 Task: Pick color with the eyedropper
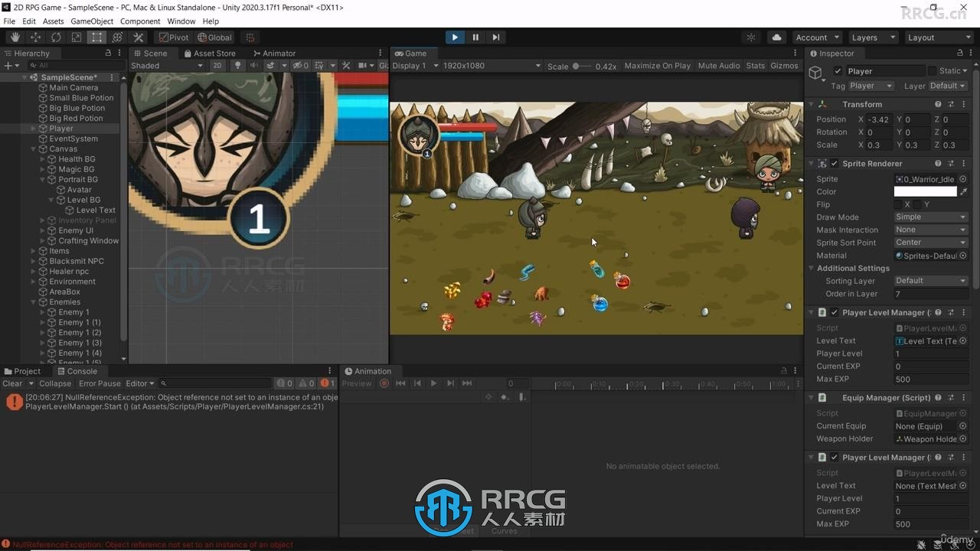coord(964,191)
